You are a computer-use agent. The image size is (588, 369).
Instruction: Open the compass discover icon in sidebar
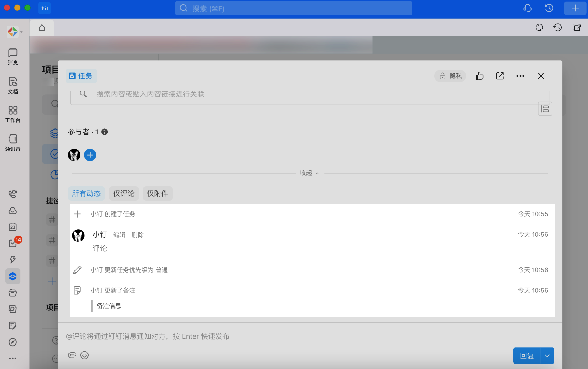[13, 342]
